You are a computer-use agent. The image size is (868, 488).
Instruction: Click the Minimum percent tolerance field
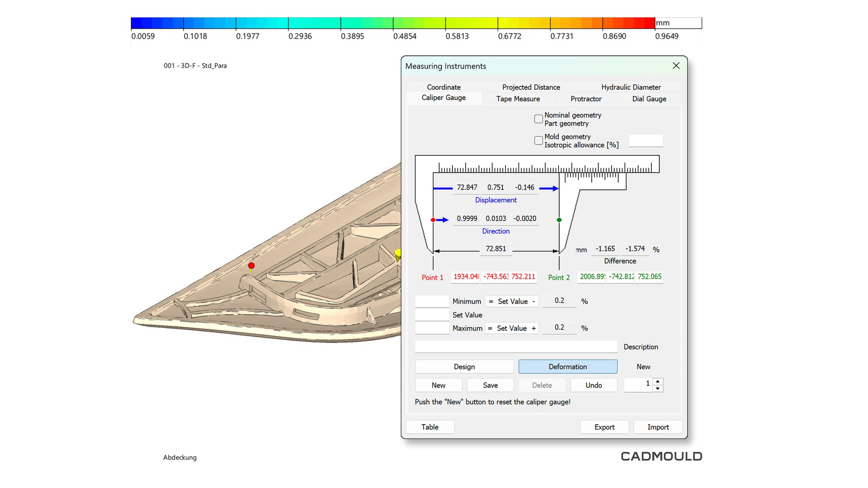(559, 300)
